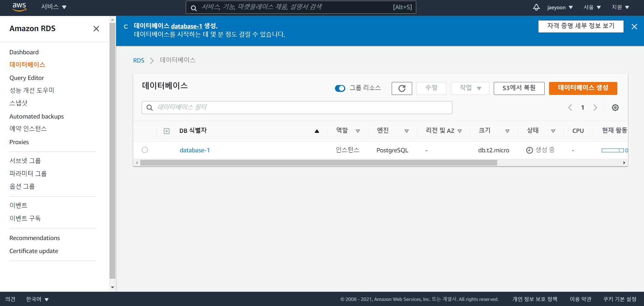Screen dimensions: 644x306
Task: Open the jaeyoon account dropdown
Action: click(560, 7)
